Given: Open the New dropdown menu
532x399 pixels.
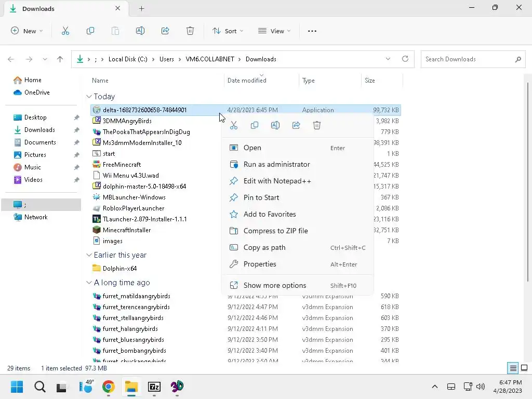Looking at the screenshot, I should [27, 31].
